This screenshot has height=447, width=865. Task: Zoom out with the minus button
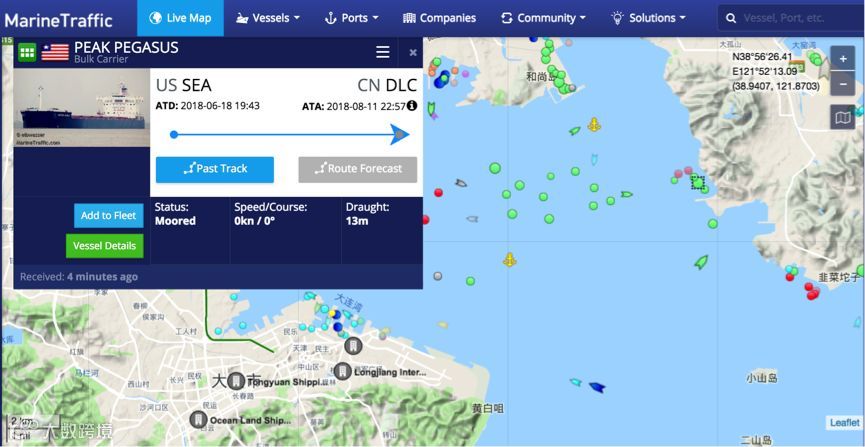click(x=842, y=84)
